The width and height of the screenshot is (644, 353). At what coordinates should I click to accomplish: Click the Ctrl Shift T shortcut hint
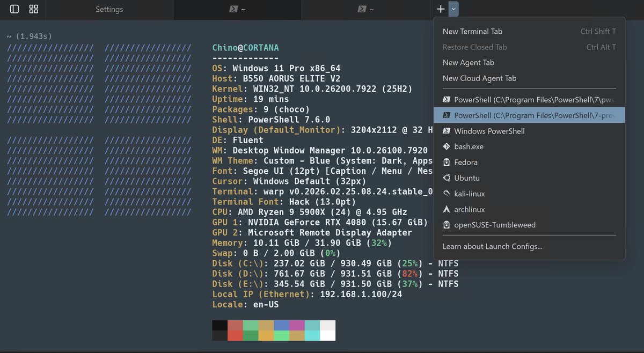(x=598, y=32)
